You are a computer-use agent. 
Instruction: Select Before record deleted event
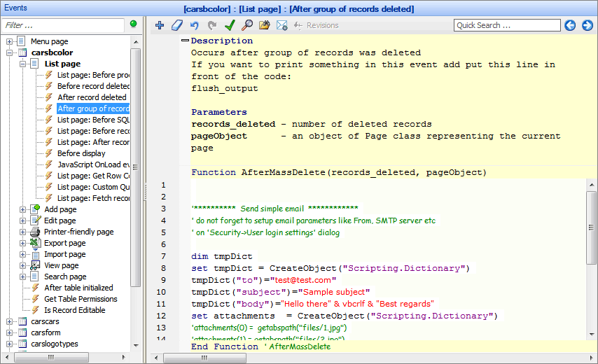(93, 86)
